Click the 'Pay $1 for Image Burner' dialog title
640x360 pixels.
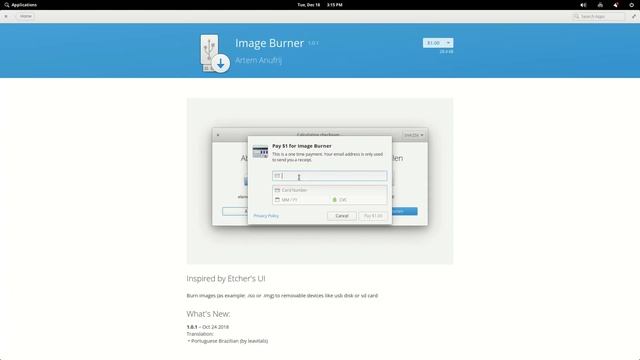[302, 146]
